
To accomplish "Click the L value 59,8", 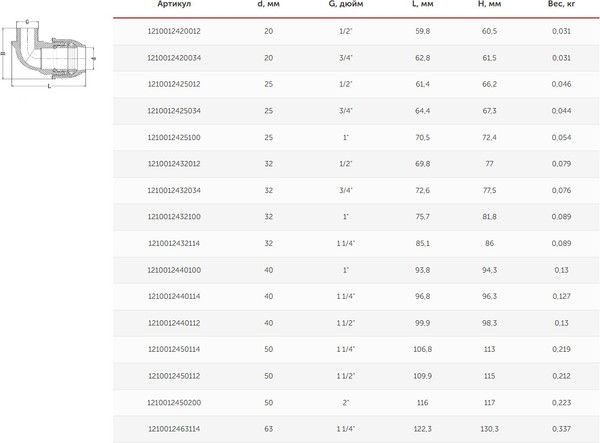I will [x=422, y=33].
